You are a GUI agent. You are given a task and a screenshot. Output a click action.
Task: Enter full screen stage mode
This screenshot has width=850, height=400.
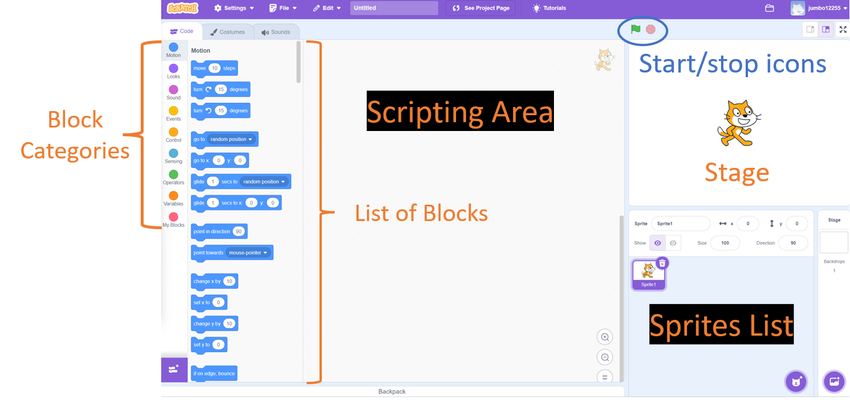click(x=842, y=30)
